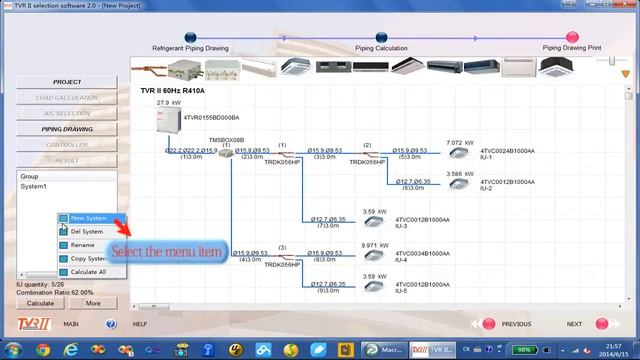Choose the grey ducted unit thumbnail
The width and height of the screenshot is (640, 360).
pos(333,67)
